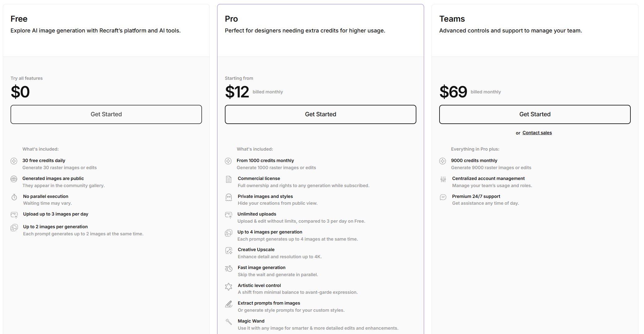Click the 9000 credits monthly icon
Screen dimensions: 644x334
[443, 161]
